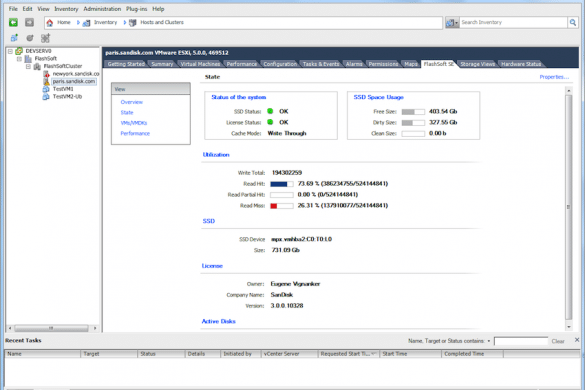The height and width of the screenshot is (390, 585).
Task: Click the paris.sandisk.com host warning icon
Action: pyautogui.click(x=46, y=81)
